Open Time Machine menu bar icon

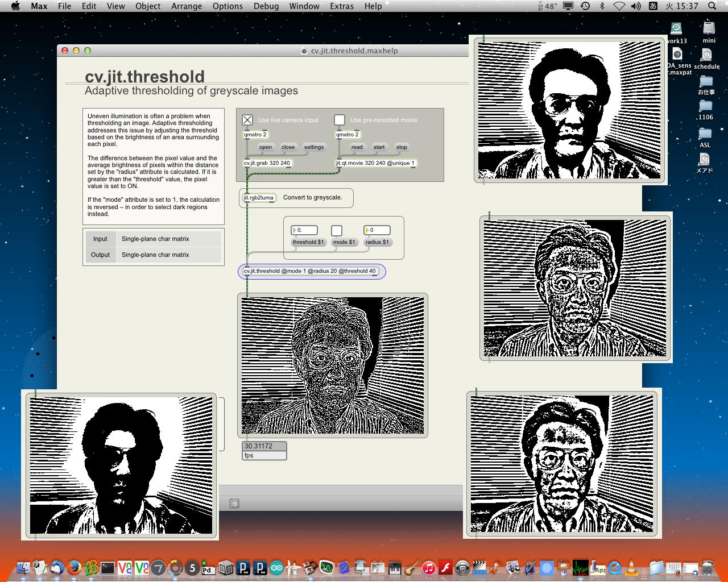click(x=585, y=6)
